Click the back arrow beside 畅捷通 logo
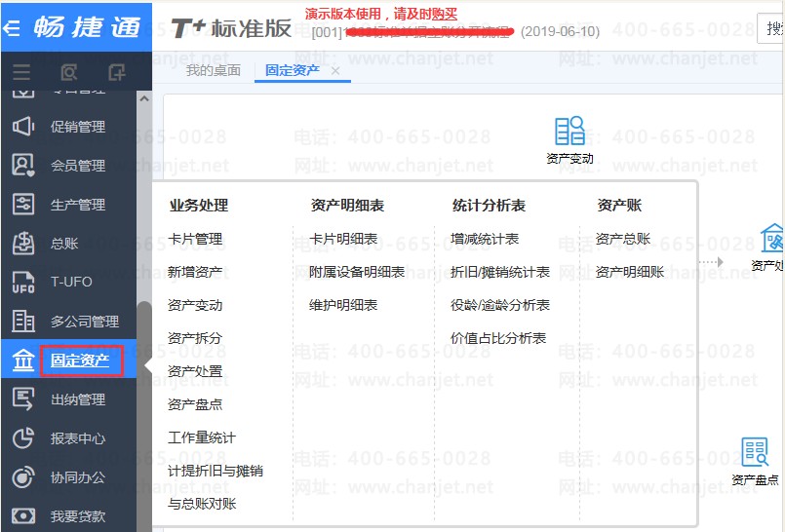785x532 pixels. pos(11,28)
